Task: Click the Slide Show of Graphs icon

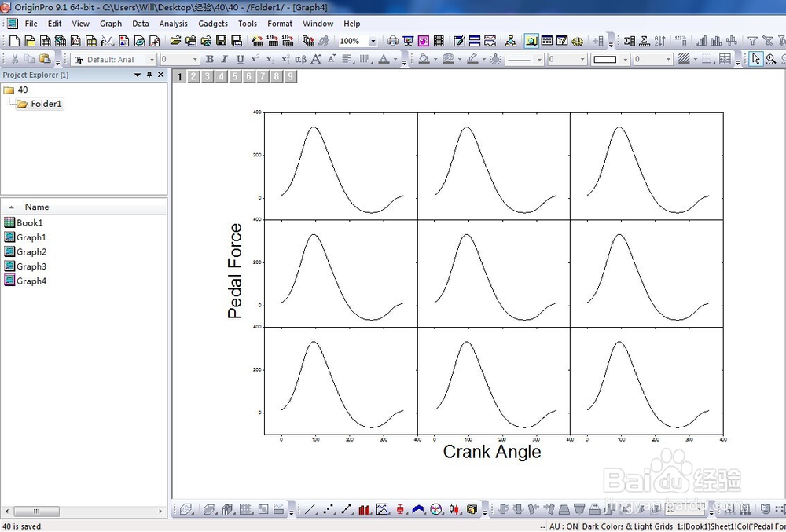Action: (x=409, y=41)
